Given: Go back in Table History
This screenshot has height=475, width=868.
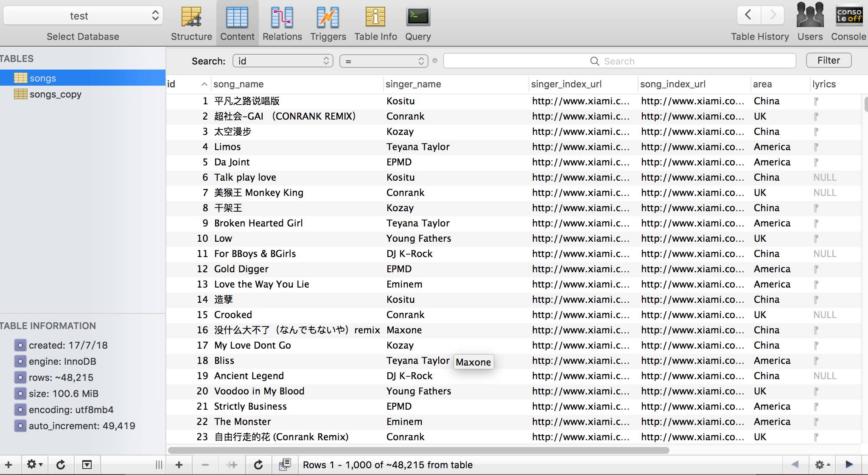Looking at the screenshot, I should tap(748, 15).
